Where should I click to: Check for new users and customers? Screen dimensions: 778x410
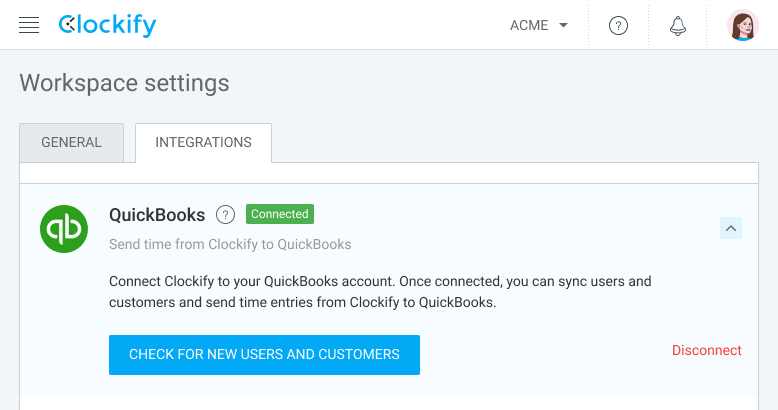264,355
